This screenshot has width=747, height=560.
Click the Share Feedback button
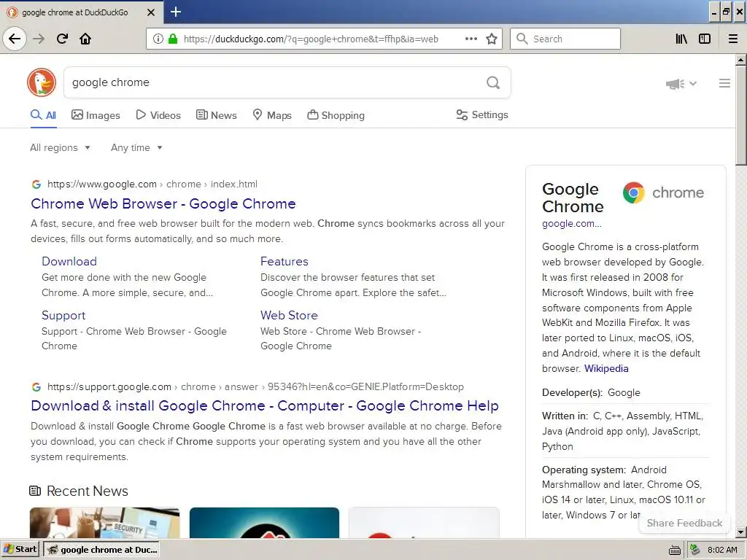[684, 523]
